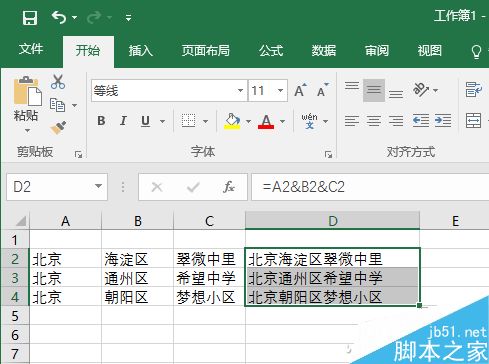The width and height of the screenshot is (489, 364).
Task: Click the Save icon in quick access toolbar
Action: pos(30,17)
